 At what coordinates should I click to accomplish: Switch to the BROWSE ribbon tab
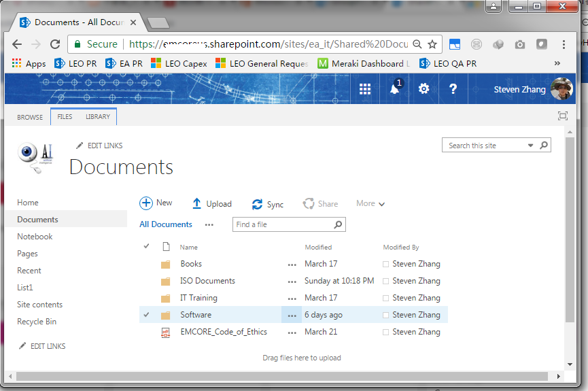click(x=30, y=117)
